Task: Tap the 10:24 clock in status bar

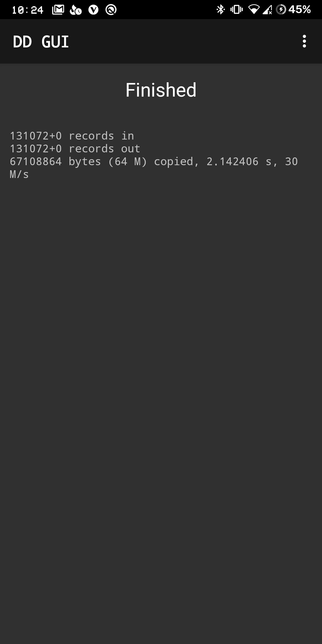Action: click(27, 10)
